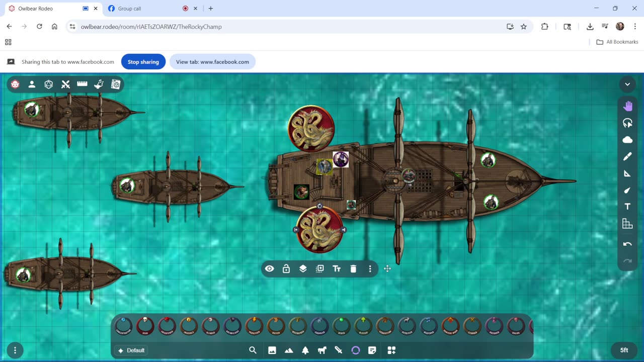Open grid scale 5ft button

pos(624,350)
